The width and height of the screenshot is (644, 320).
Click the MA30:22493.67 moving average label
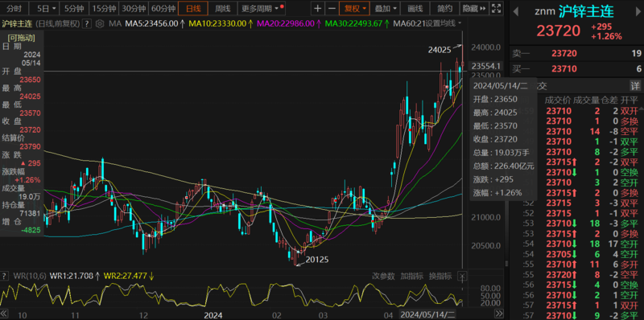point(357,23)
